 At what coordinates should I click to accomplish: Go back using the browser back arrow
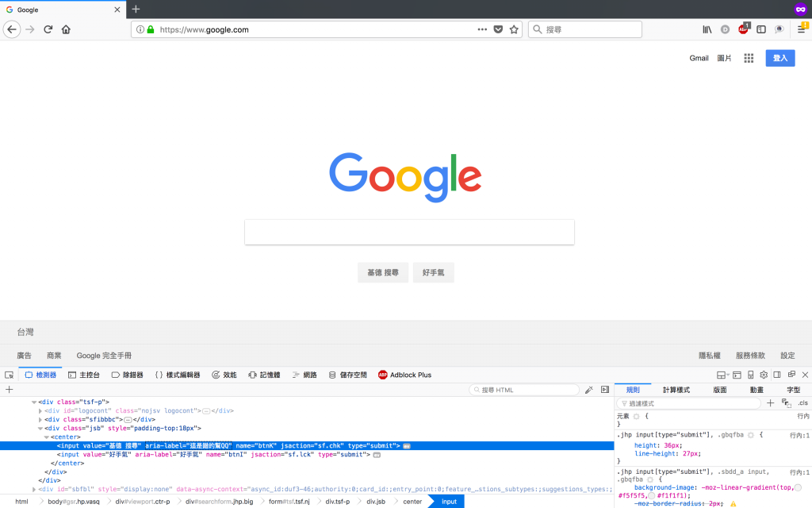click(12, 29)
